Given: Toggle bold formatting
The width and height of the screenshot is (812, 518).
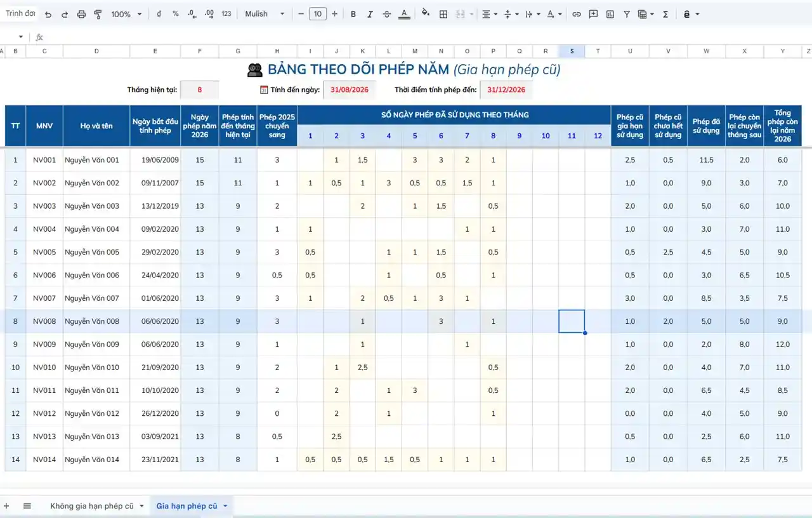Looking at the screenshot, I should (353, 14).
